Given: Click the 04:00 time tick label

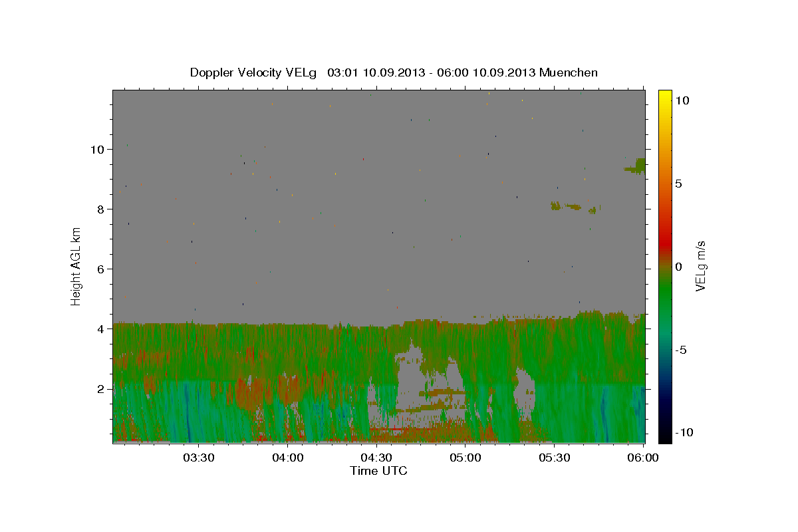Looking at the screenshot, I should [x=287, y=458].
